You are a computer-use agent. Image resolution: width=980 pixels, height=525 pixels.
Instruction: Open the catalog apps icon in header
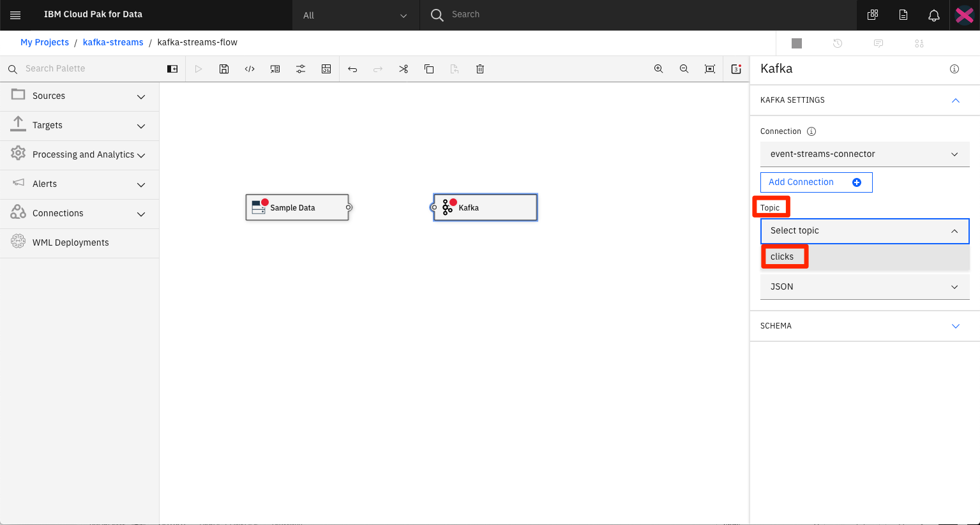pyautogui.click(x=873, y=15)
